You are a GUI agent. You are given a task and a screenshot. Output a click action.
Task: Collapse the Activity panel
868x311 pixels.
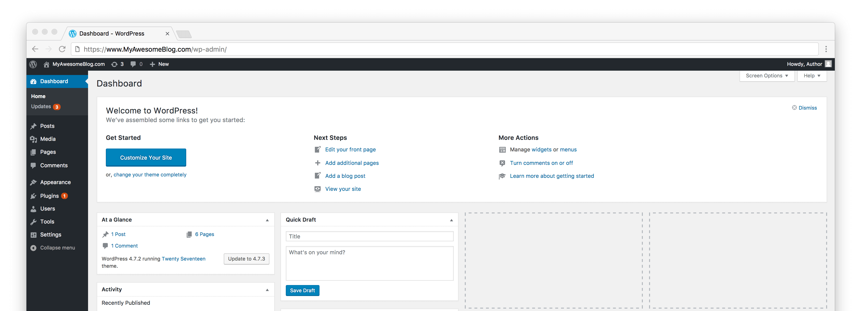[267, 290]
